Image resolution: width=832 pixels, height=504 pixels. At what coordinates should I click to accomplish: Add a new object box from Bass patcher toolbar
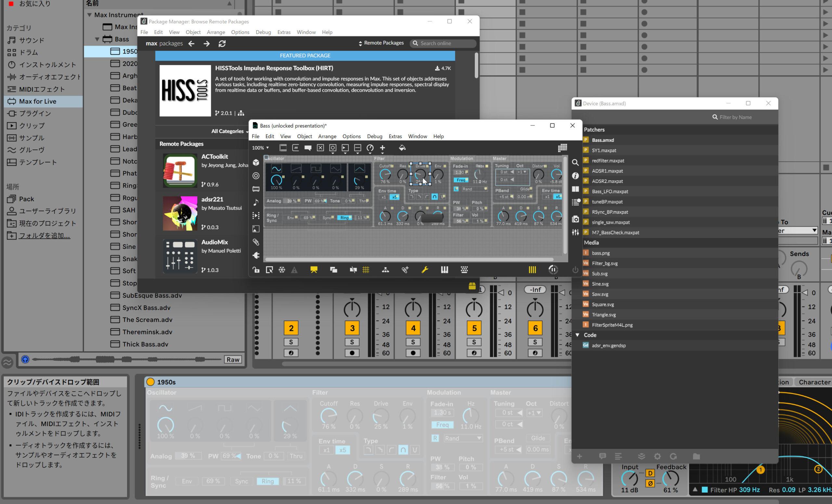[x=283, y=148]
